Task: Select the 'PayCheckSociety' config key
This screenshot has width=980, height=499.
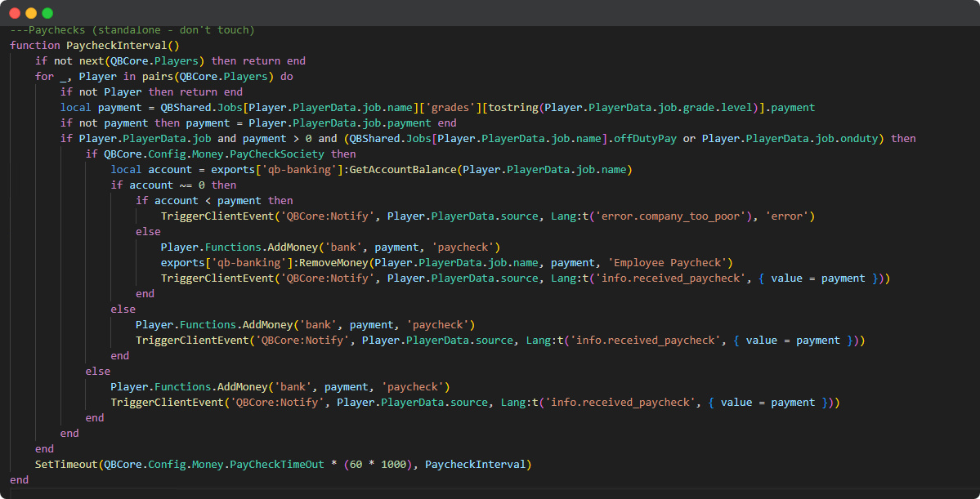Action: tap(278, 154)
